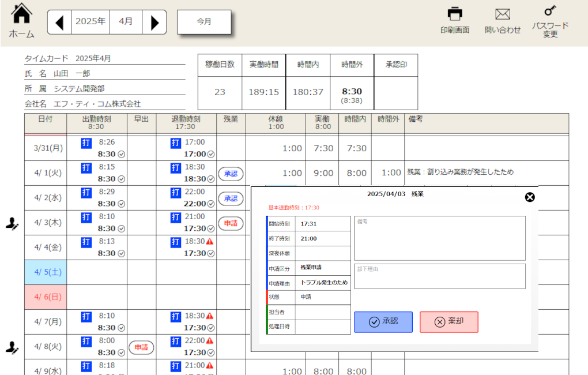The image size is (588, 375).
Task: Go to the Home screen icon
Action: (21, 14)
